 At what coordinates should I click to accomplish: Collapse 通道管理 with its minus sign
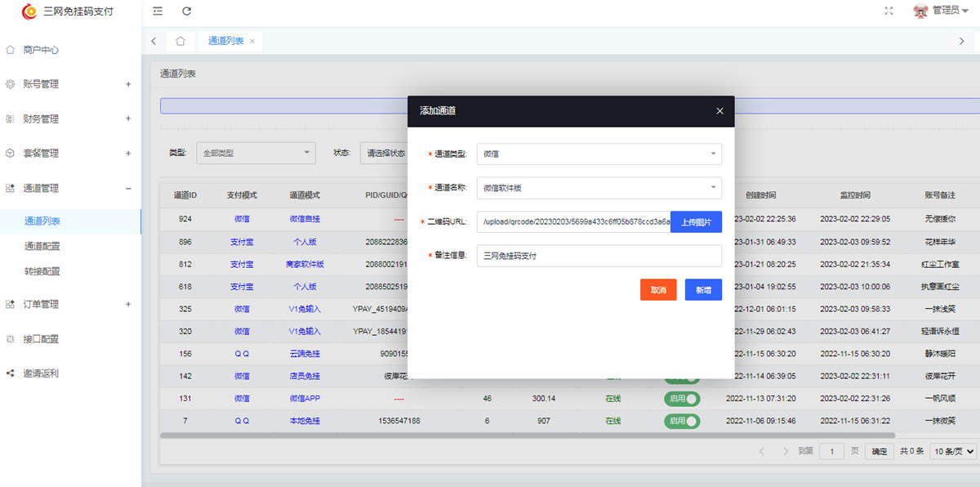click(128, 188)
